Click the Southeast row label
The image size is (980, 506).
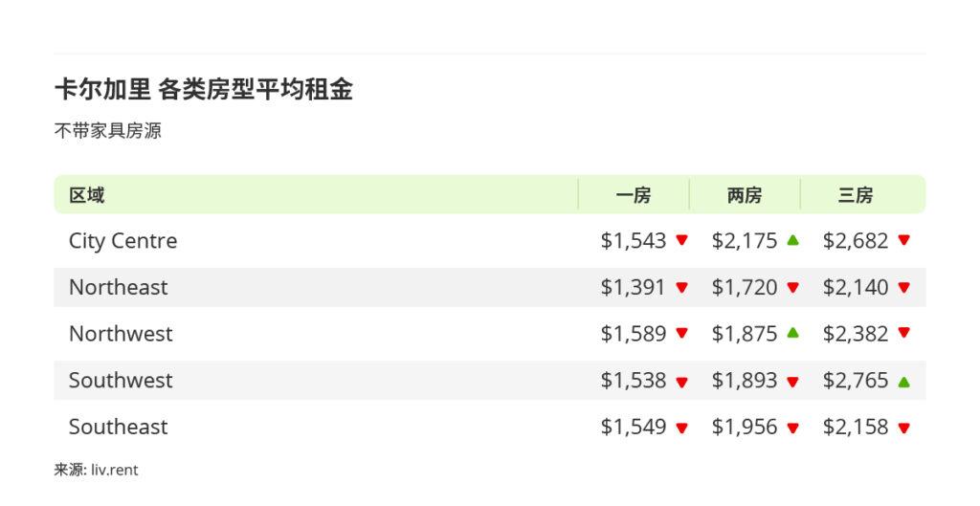pos(118,427)
